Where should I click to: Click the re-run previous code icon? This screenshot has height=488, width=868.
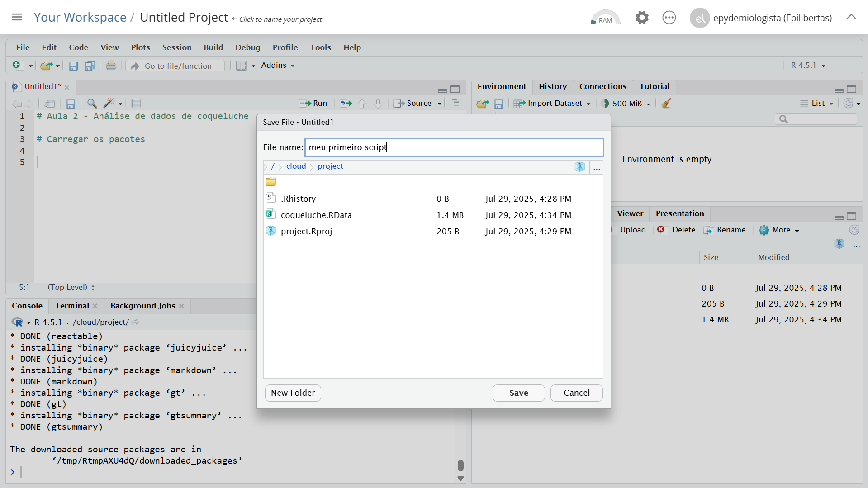(346, 104)
